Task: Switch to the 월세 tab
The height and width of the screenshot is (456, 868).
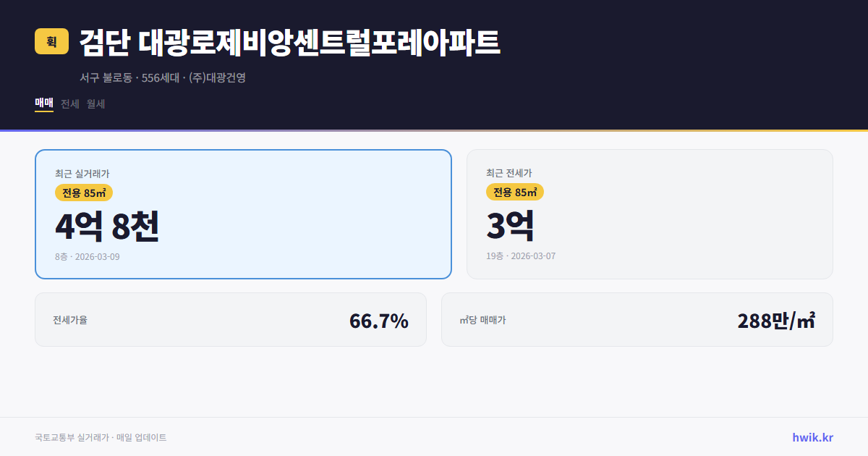Action: [95, 104]
